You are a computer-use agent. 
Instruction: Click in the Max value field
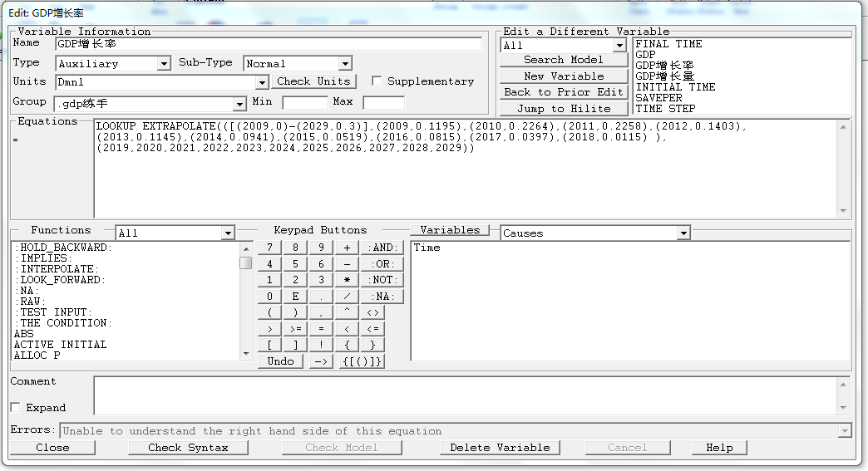tap(384, 103)
